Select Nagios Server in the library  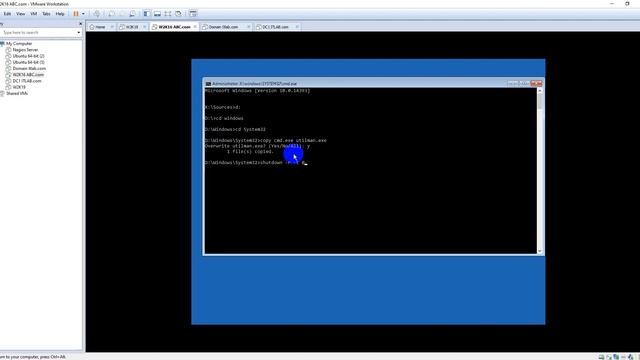[25, 50]
